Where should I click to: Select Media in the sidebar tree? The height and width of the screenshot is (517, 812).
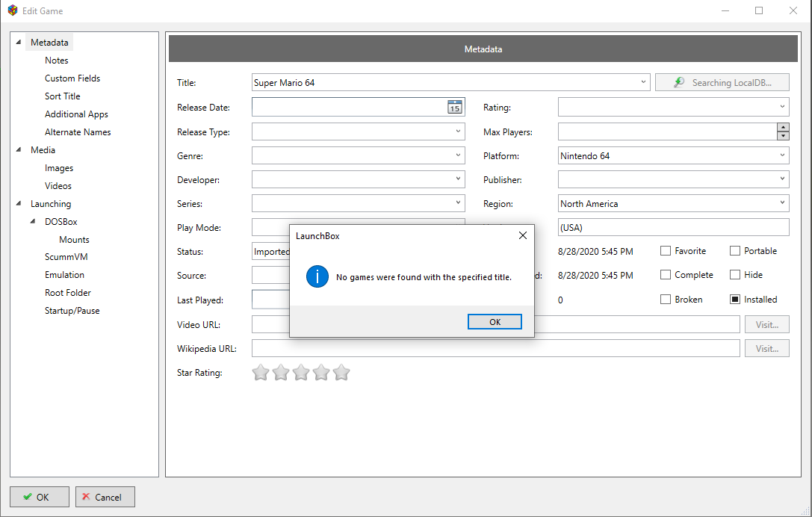point(43,149)
